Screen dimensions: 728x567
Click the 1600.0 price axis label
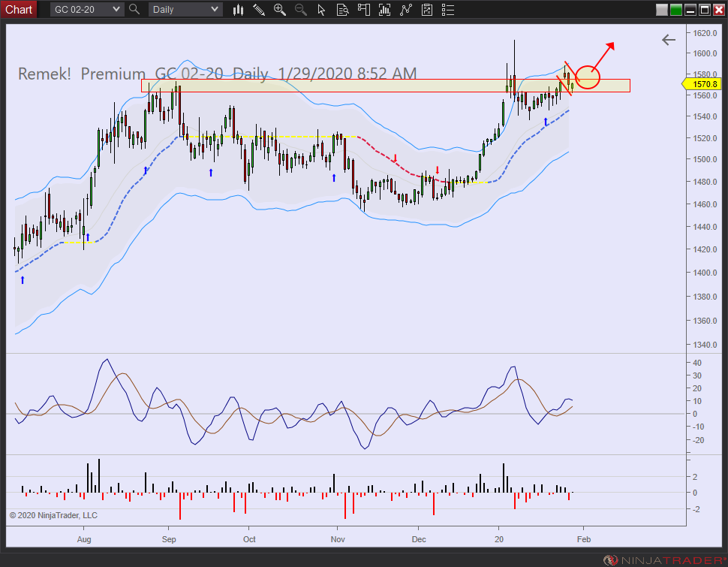[x=705, y=53]
